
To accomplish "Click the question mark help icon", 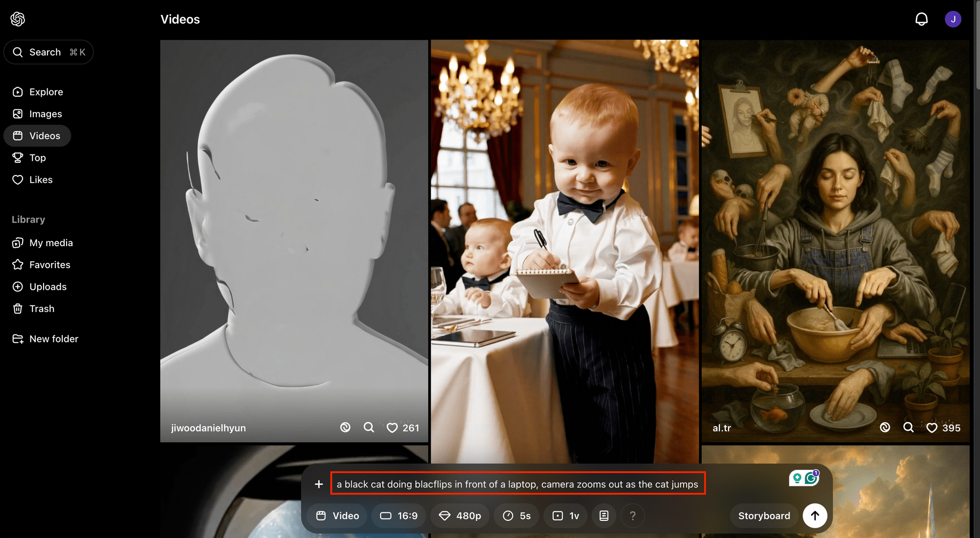I will 633,516.
